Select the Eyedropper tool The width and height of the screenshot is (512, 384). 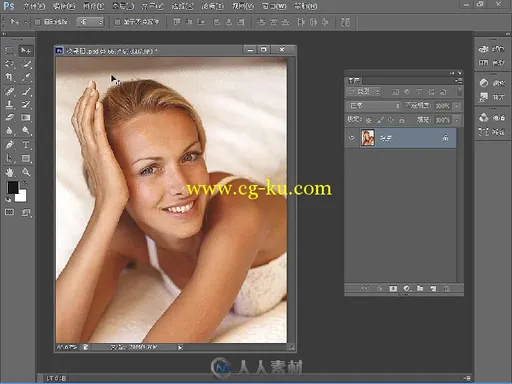[26, 77]
